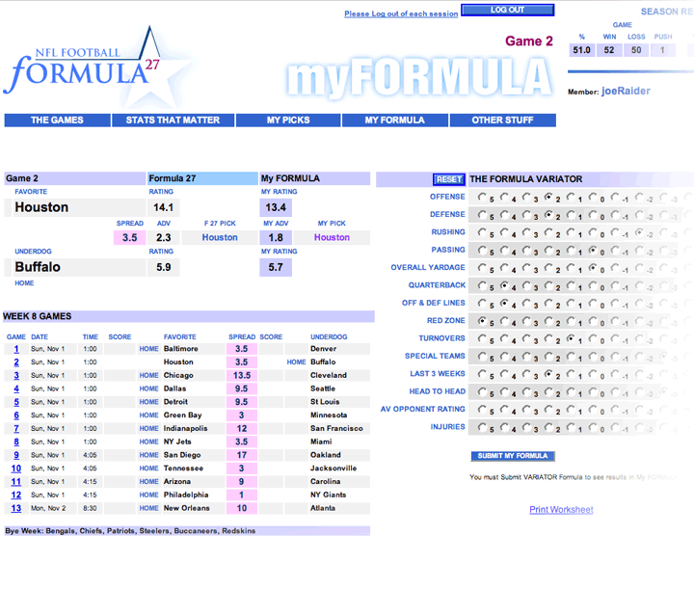Click the RESET button in the variator
694x616 pixels.
[x=449, y=179]
